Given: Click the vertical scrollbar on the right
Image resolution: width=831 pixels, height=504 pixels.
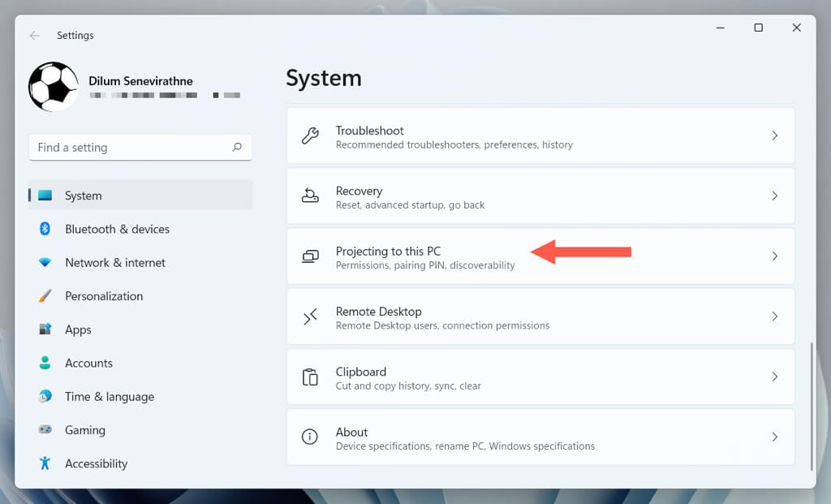Looking at the screenshot, I should pyautogui.click(x=812, y=404).
